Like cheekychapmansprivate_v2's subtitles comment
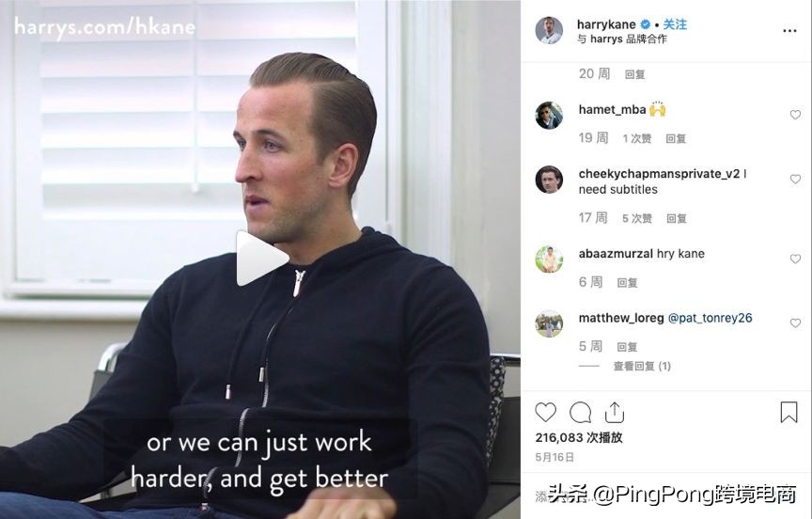Viewport: 812px width, 519px height. pyautogui.click(x=795, y=179)
